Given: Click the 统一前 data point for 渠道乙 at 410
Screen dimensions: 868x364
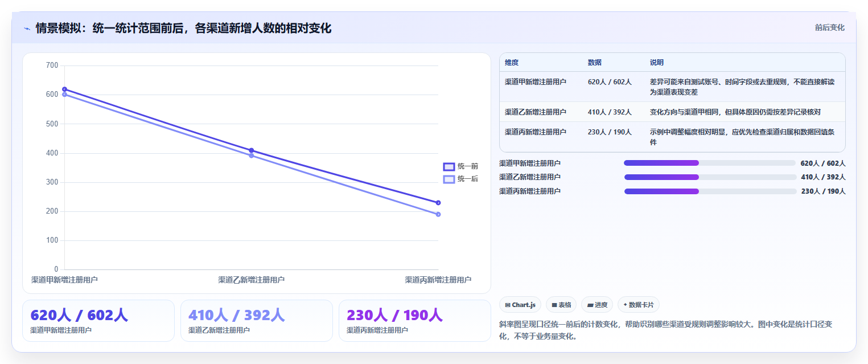Looking at the screenshot, I should (251, 150).
